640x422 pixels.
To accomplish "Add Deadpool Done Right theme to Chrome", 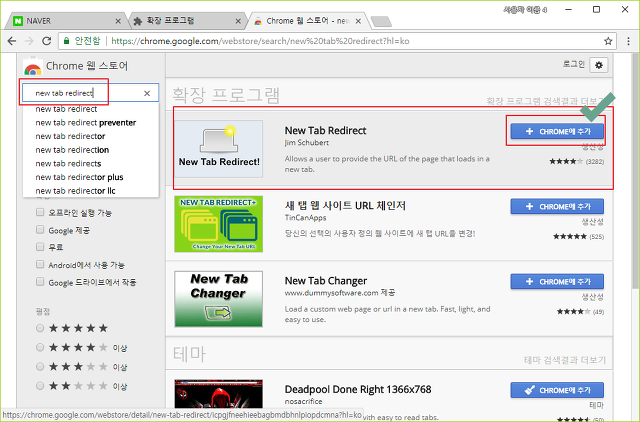I will tap(557, 390).
